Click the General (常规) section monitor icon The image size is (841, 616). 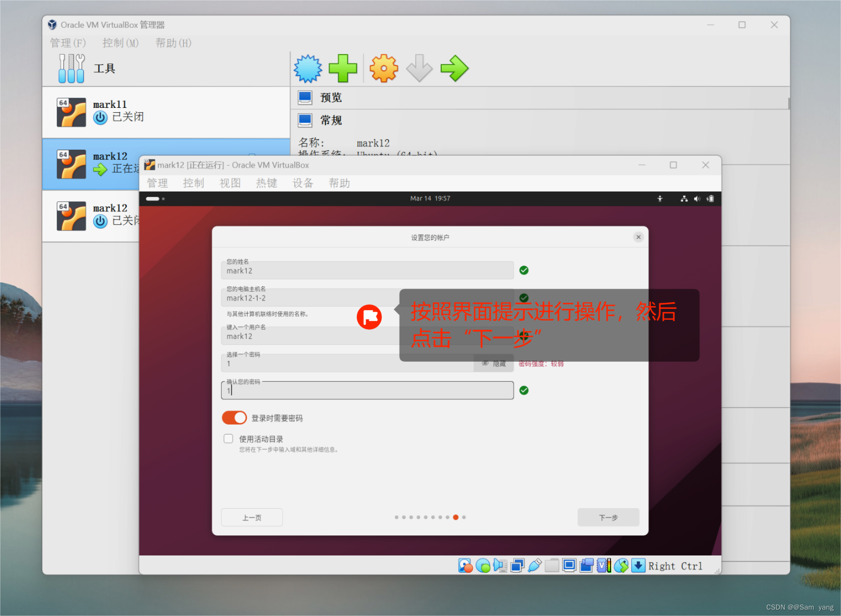click(305, 120)
